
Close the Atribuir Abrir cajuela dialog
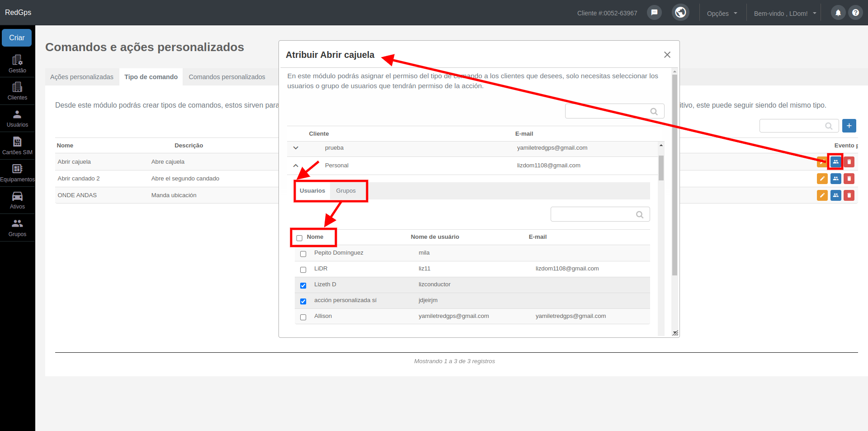(x=667, y=55)
